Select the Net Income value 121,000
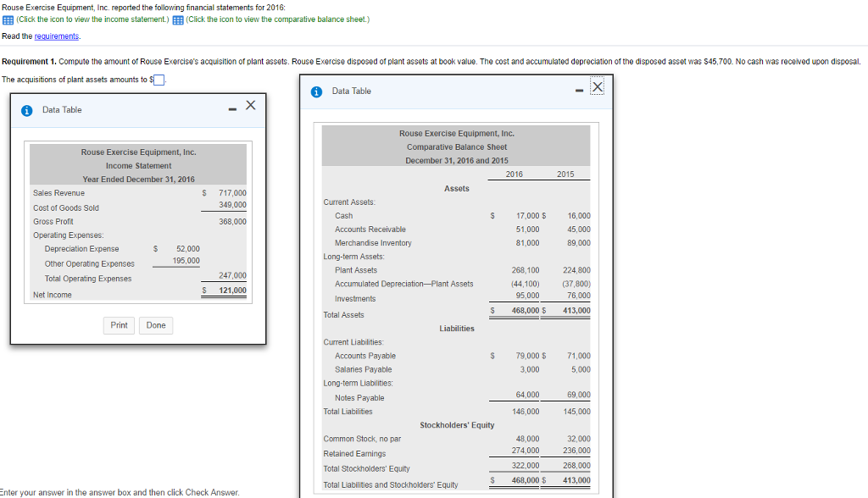The height and width of the screenshot is (498, 868). (x=232, y=290)
